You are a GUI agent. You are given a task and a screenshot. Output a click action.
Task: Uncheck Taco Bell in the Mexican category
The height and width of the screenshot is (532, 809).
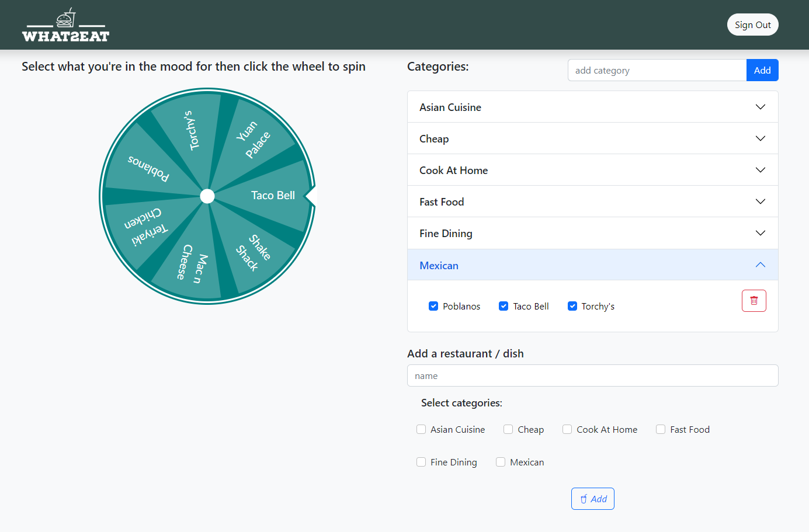(x=504, y=305)
